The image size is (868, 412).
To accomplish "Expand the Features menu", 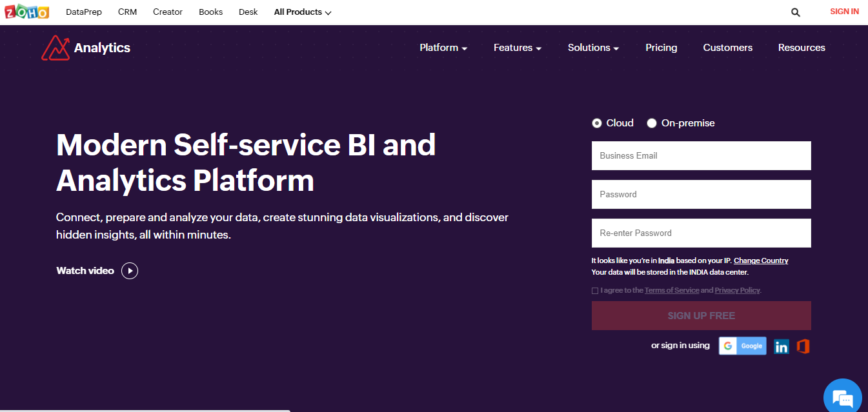I will 518,48.
